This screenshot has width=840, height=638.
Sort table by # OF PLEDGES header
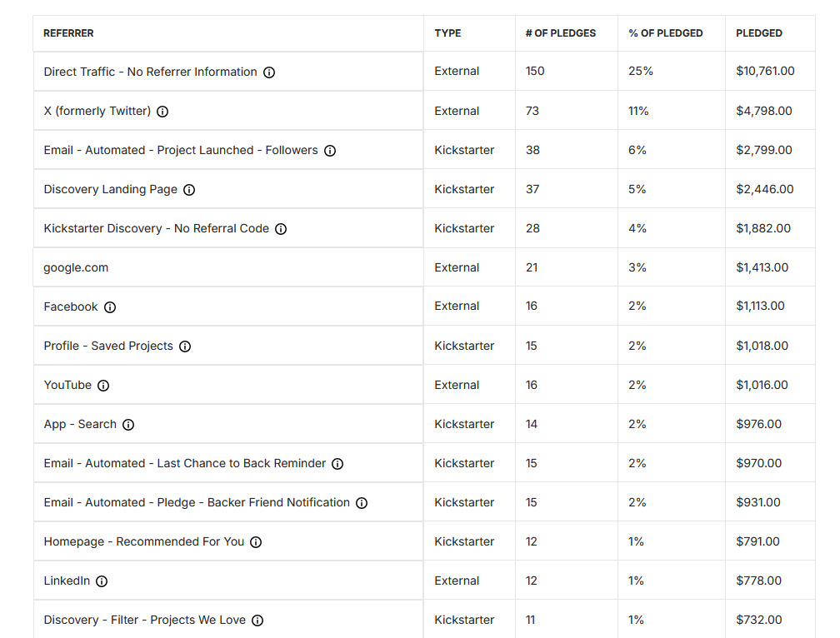(560, 33)
